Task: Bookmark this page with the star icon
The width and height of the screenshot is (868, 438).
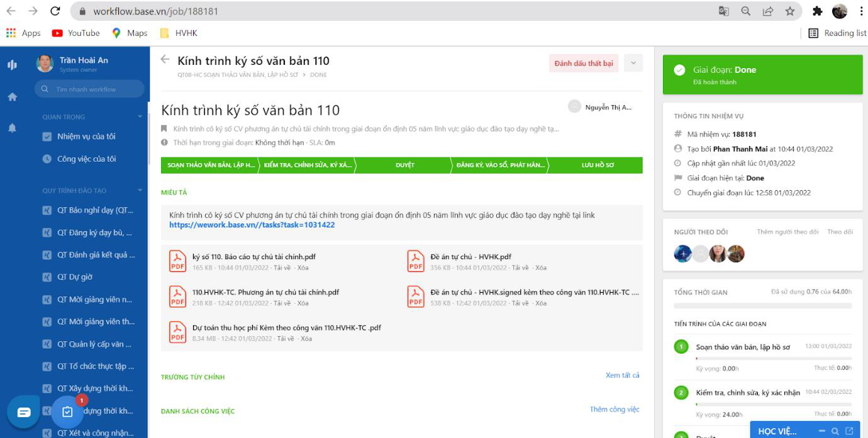Action: pos(789,11)
